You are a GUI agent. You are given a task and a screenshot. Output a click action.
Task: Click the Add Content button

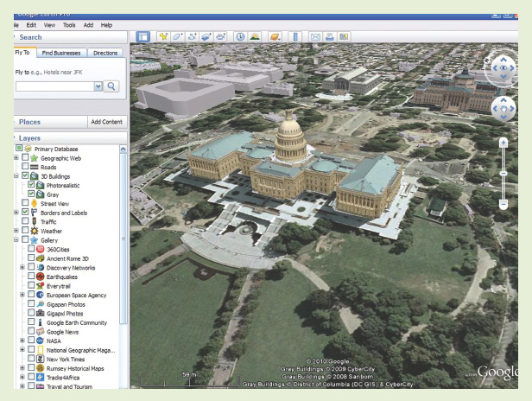107,123
